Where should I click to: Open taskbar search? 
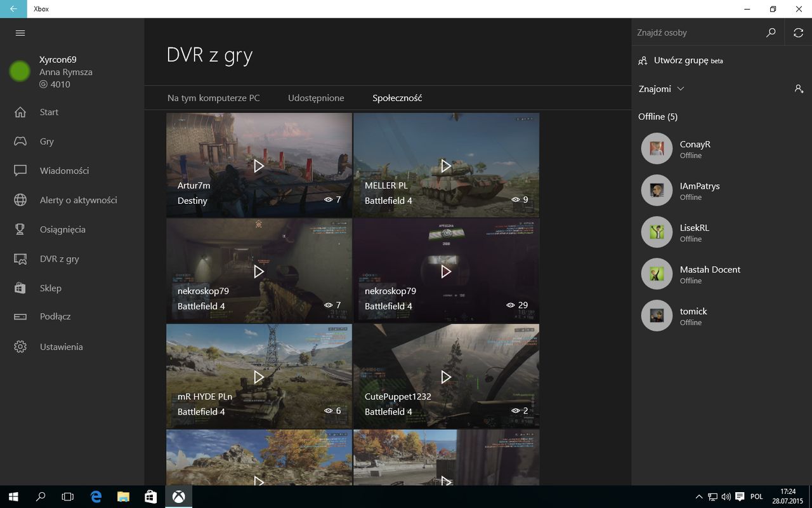pyautogui.click(x=41, y=497)
